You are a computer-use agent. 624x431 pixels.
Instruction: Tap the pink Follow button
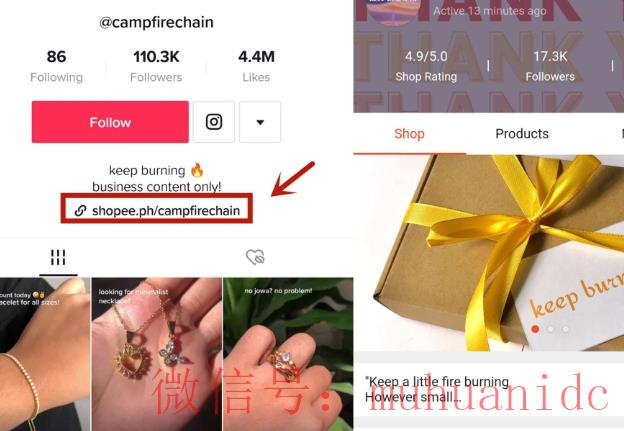click(110, 122)
